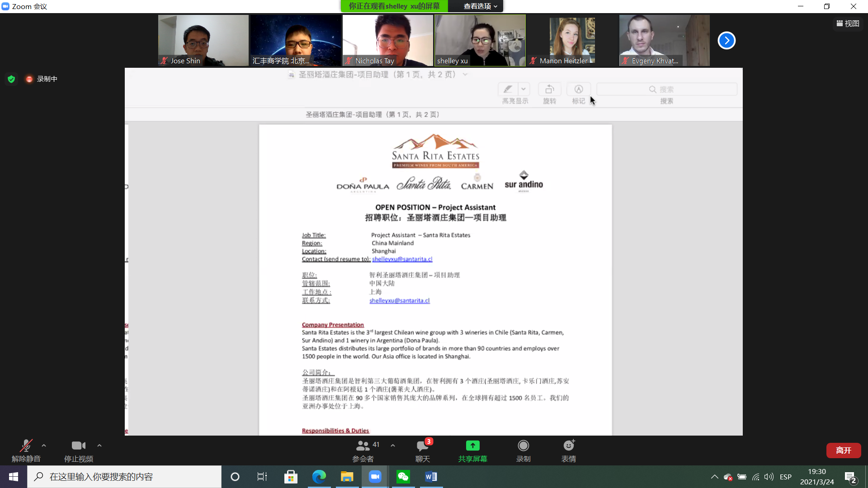Open 表情 reactions menu
The image size is (868, 488).
[x=569, y=450]
